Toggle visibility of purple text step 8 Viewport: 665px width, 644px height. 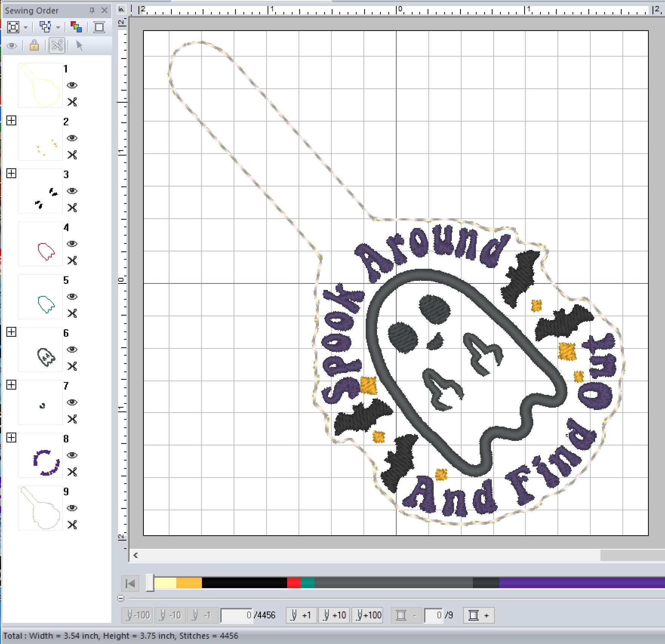(x=72, y=455)
